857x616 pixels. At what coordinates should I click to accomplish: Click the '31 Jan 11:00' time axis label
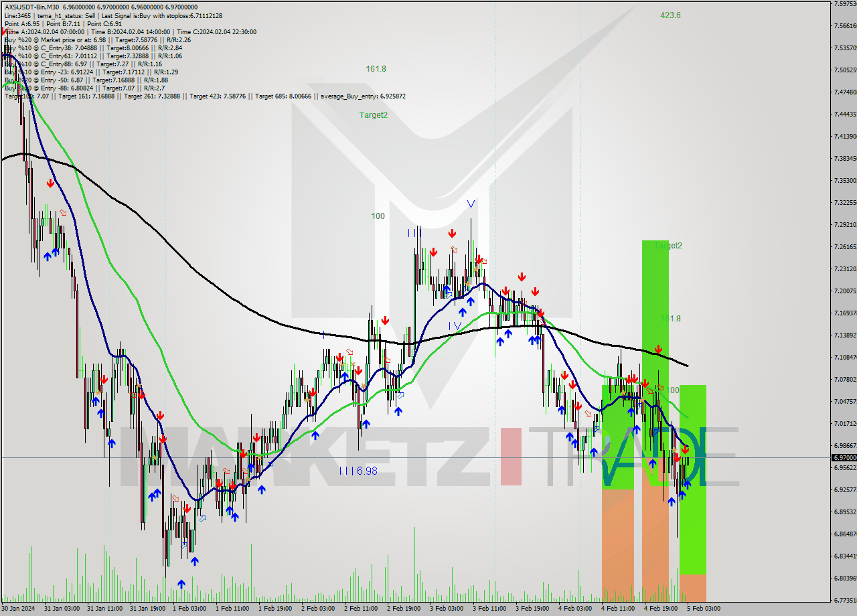pos(105,609)
